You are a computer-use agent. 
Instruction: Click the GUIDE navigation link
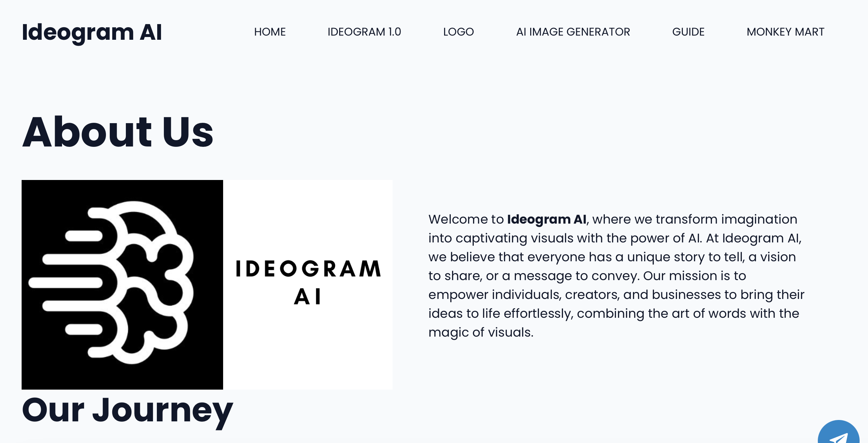[x=688, y=32]
